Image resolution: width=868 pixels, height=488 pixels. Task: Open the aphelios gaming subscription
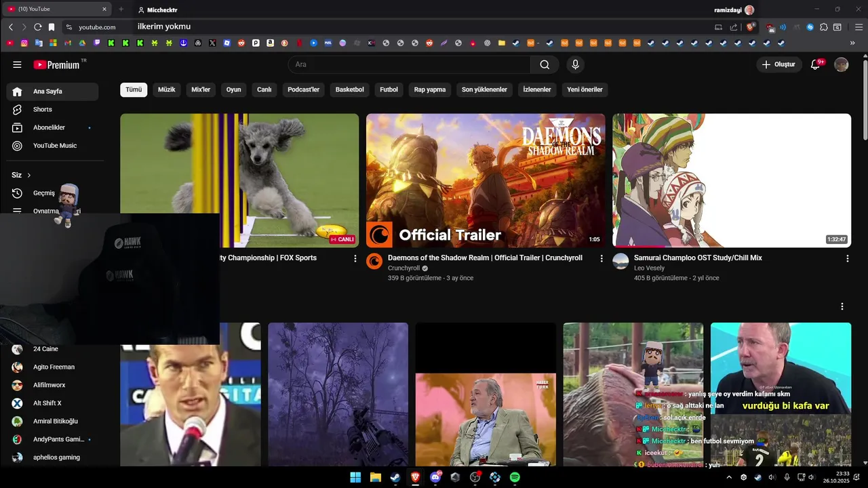point(52,457)
